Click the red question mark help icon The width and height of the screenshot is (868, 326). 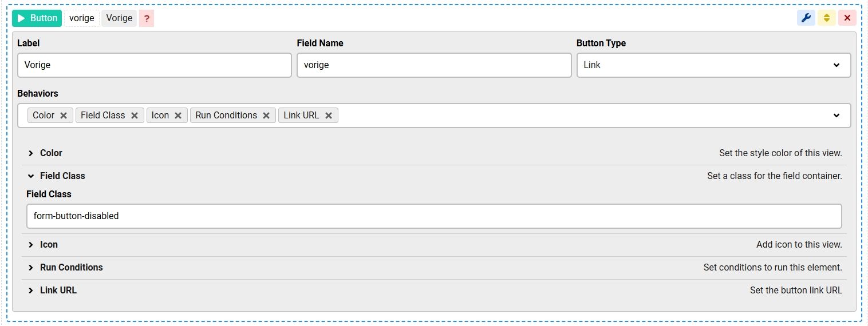147,18
